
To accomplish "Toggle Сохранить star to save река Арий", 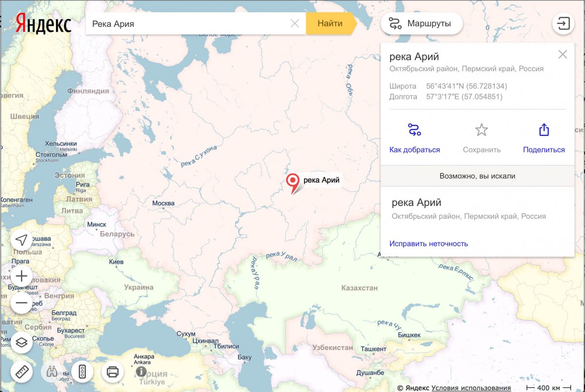I will 481,138.
